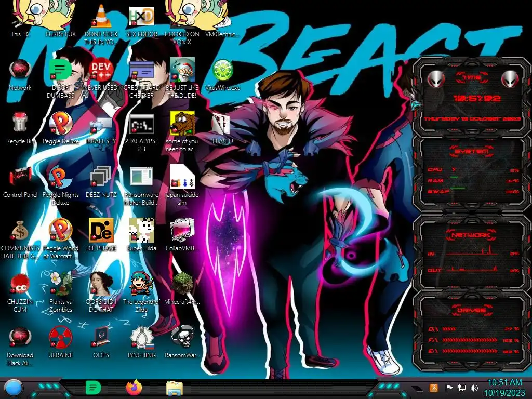
Task: Open the volume speaker tray icon
Action: tap(474, 388)
